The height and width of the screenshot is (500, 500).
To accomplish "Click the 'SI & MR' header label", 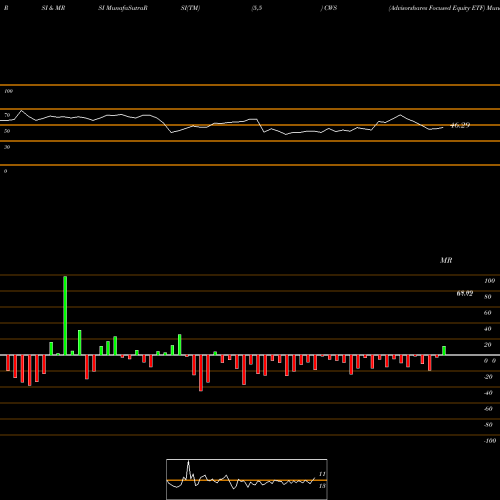I will (x=53, y=8).
